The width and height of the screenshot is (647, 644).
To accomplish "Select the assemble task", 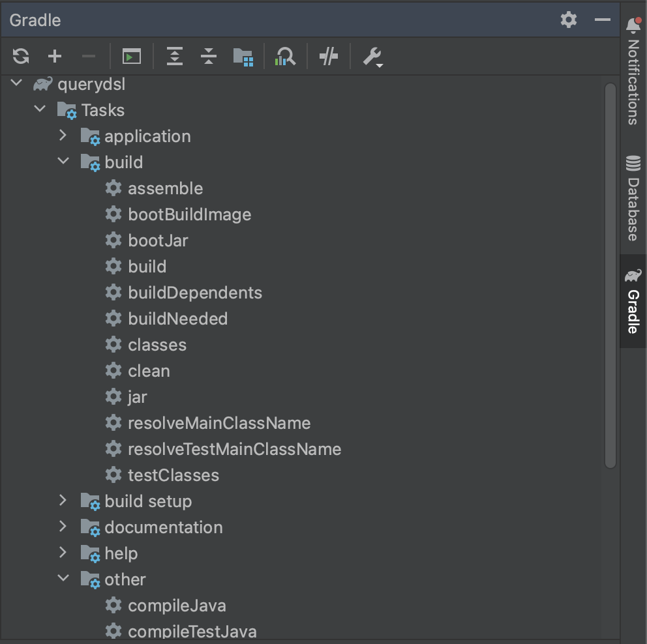I will point(166,189).
